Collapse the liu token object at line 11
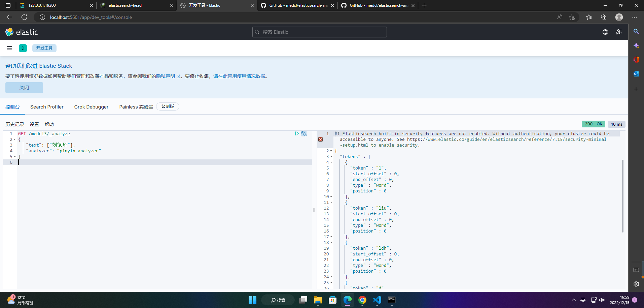The image size is (644, 308). (x=331, y=203)
